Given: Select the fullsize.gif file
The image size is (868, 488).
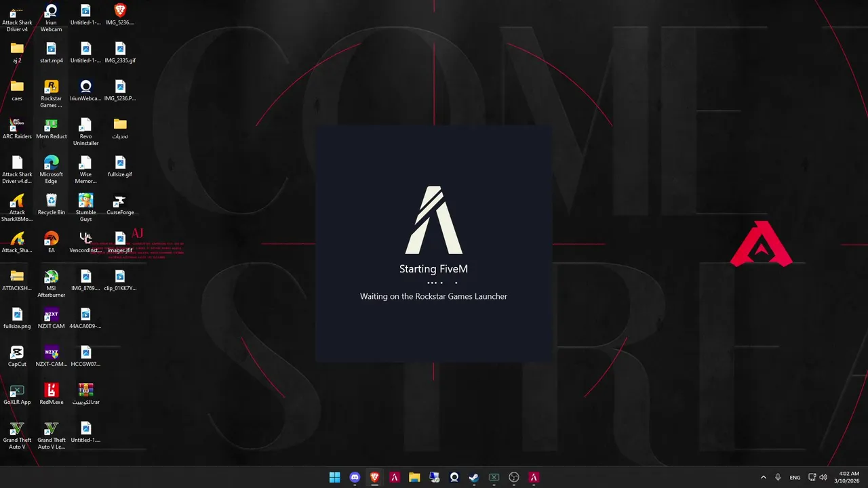Looking at the screenshot, I should click(x=120, y=167).
